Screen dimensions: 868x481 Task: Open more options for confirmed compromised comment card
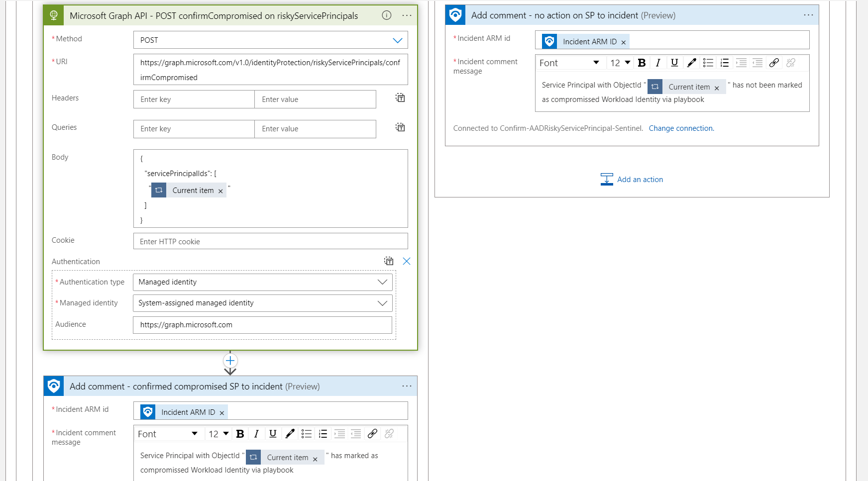point(407,386)
